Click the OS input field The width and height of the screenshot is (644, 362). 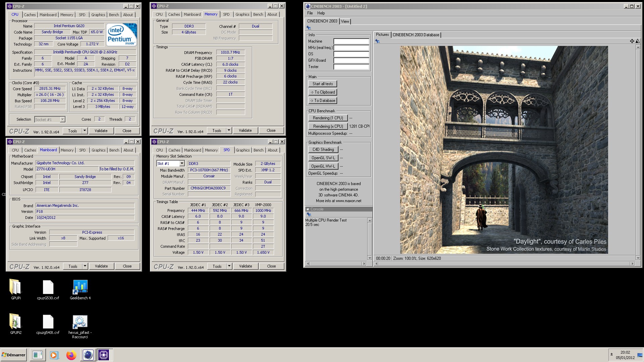click(351, 54)
